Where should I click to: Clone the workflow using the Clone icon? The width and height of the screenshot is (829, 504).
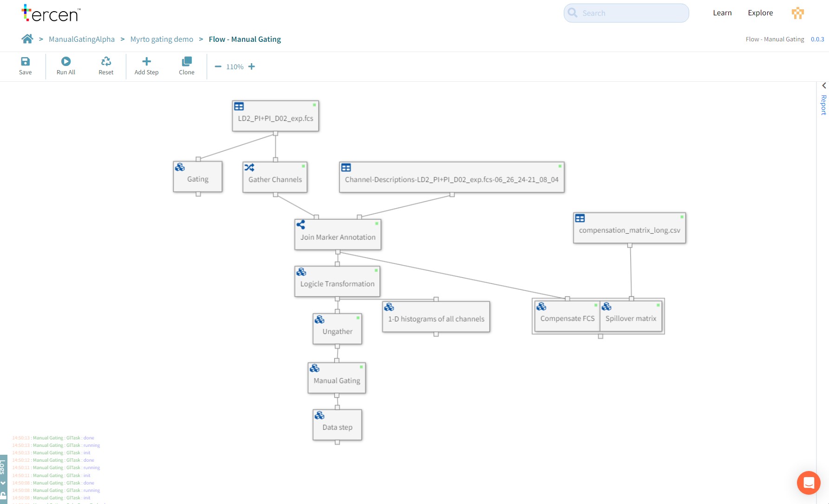pyautogui.click(x=187, y=62)
